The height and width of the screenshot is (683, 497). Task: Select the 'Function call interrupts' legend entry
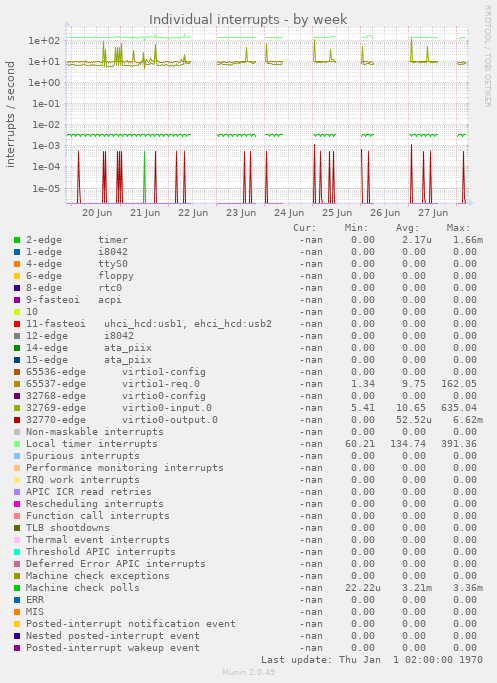click(98, 516)
